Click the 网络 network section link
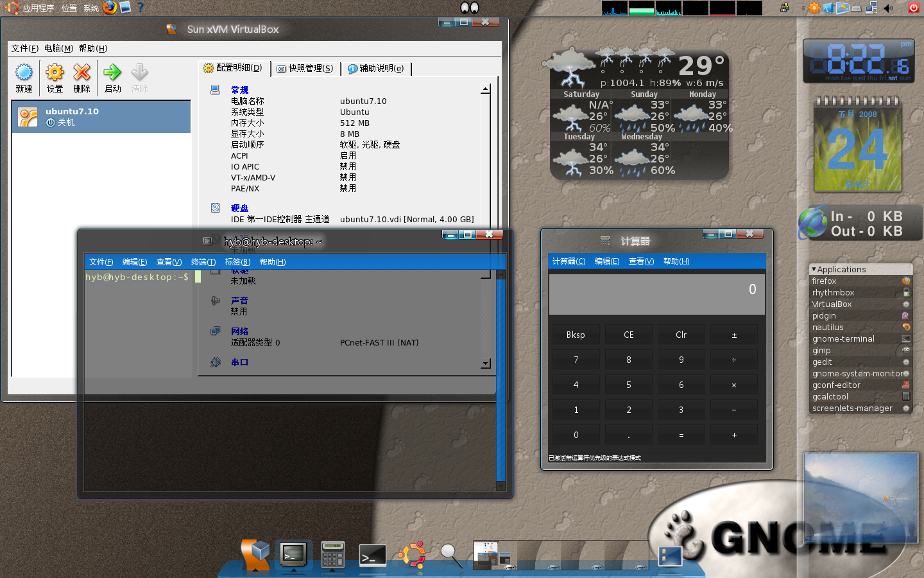The height and width of the screenshot is (578, 924). coord(239,331)
